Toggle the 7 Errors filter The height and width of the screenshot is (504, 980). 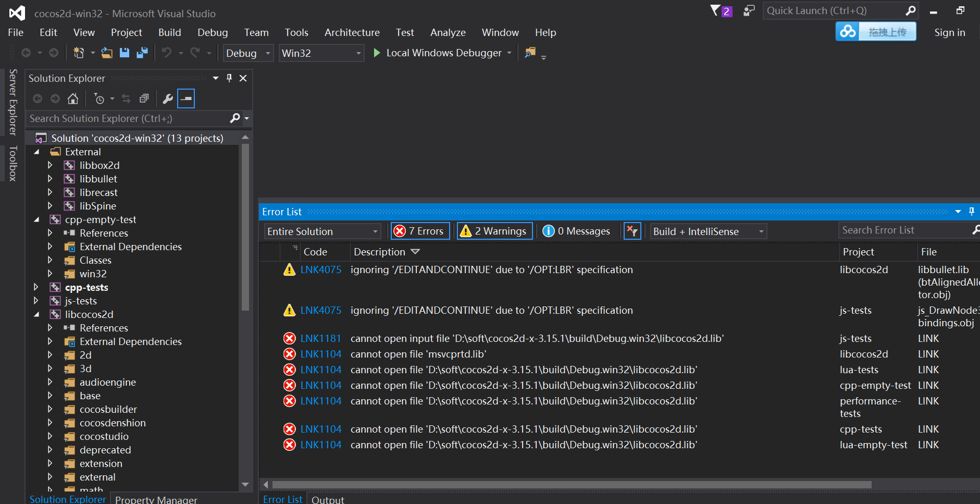point(420,231)
